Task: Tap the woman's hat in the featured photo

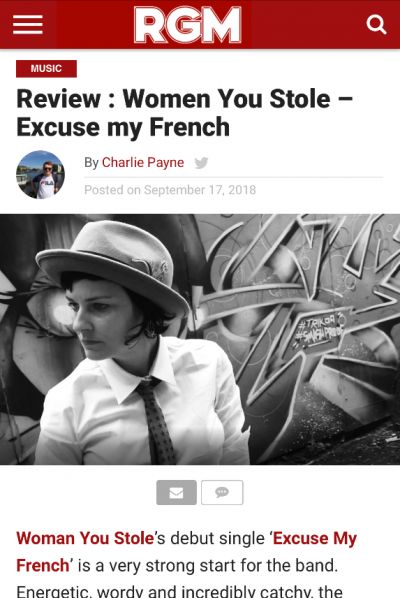Action: (113, 263)
